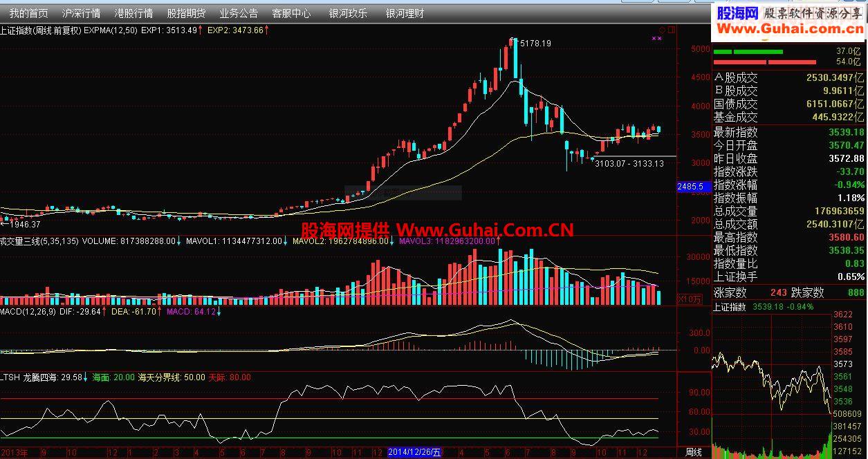Open the 股指期货 menu
This screenshot has height=459, width=868.
pyautogui.click(x=186, y=13)
